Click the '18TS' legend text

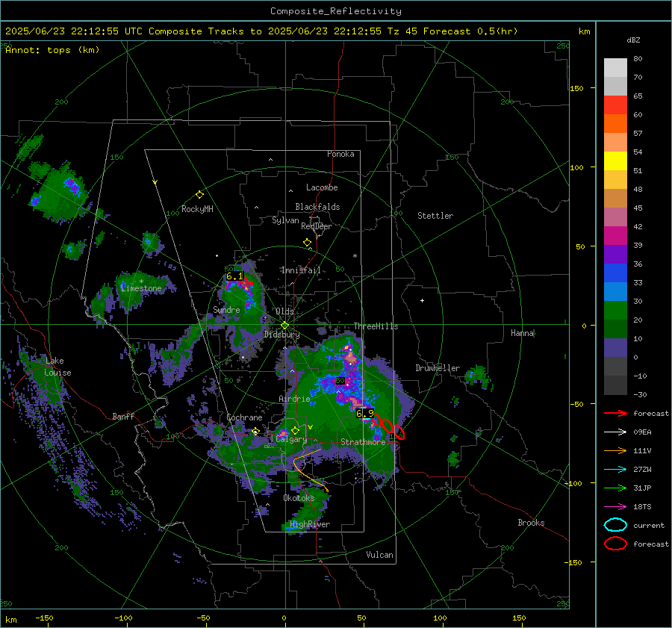642,507
